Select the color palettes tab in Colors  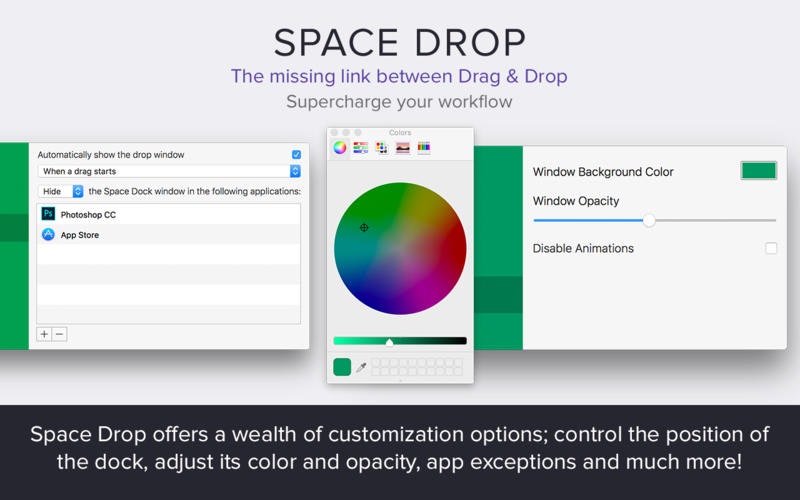tap(382, 148)
